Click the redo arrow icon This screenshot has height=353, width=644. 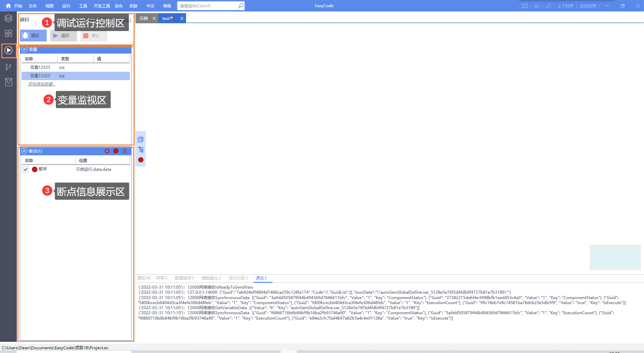tap(548, 6)
